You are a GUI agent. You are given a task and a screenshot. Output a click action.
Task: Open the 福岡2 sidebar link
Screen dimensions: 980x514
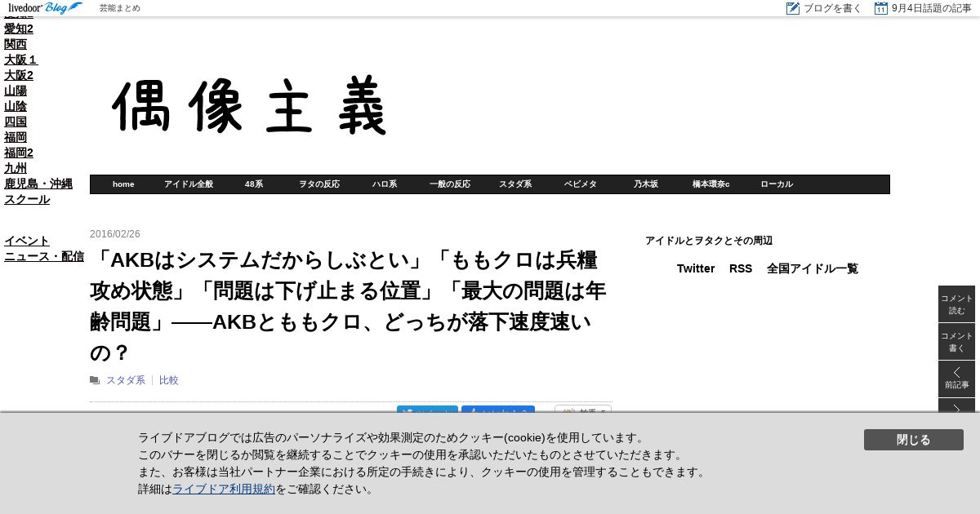coord(19,153)
